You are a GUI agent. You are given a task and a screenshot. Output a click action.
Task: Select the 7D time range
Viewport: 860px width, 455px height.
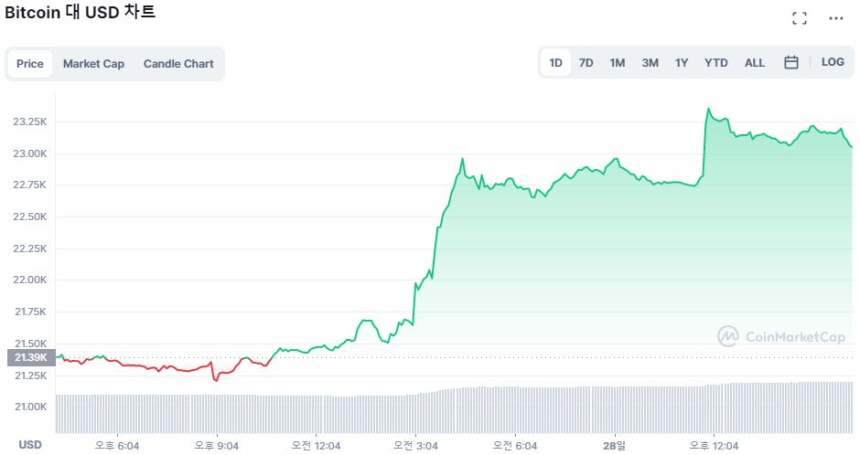[x=586, y=63]
